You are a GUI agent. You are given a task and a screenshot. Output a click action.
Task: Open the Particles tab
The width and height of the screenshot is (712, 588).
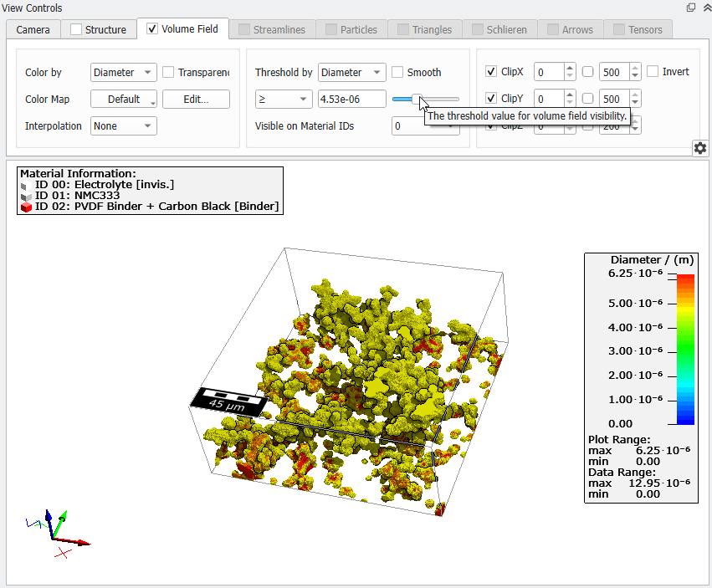coord(351,29)
